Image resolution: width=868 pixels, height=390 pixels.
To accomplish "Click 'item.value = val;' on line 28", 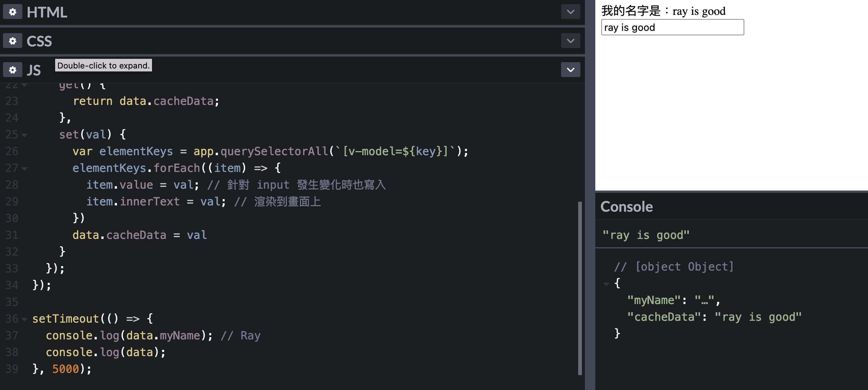I will 143,185.
